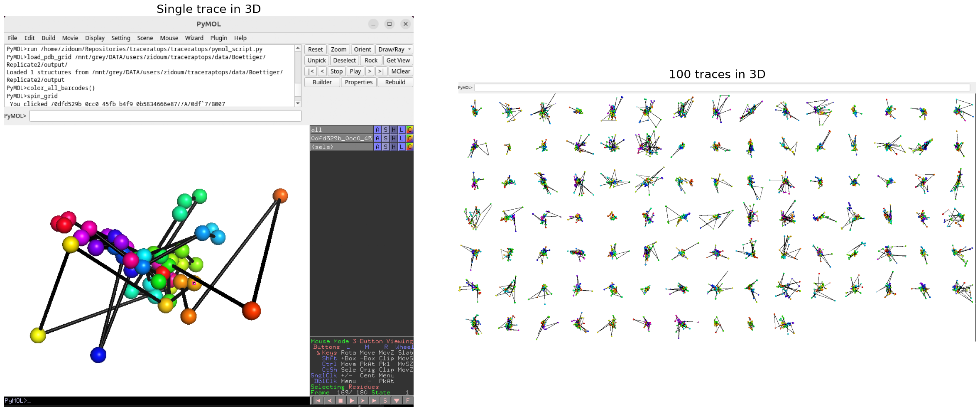The width and height of the screenshot is (980, 411).
Task: Open the Color menu for 'all' object
Action: (x=409, y=130)
